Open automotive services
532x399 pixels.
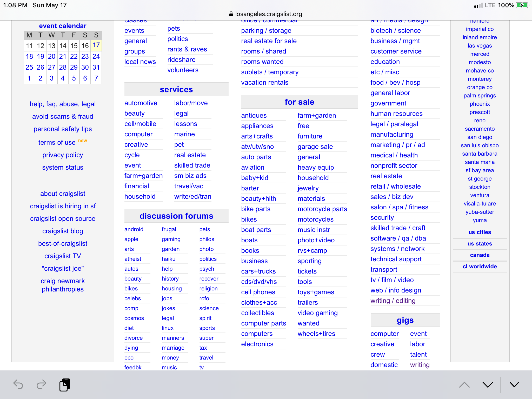click(141, 103)
